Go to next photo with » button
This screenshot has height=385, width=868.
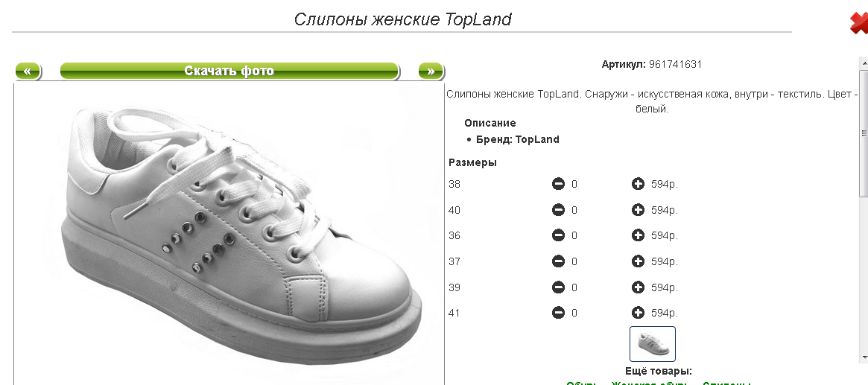pyautogui.click(x=431, y=71)
